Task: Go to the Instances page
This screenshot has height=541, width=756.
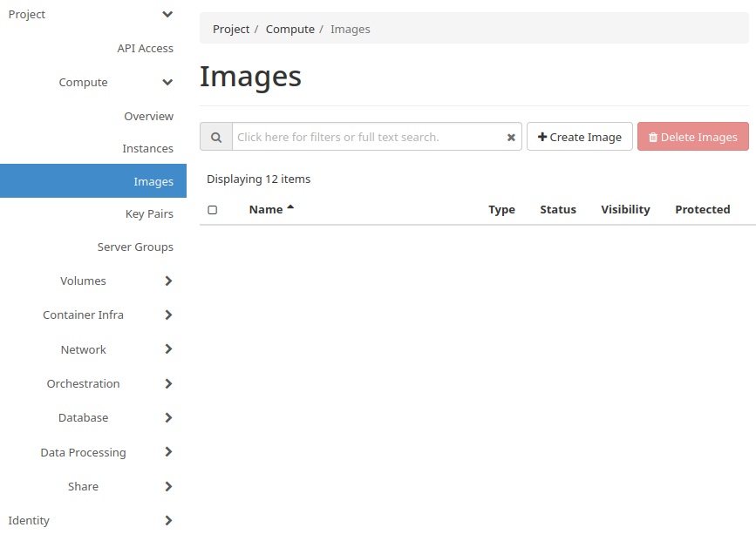Action: [147, 149]
